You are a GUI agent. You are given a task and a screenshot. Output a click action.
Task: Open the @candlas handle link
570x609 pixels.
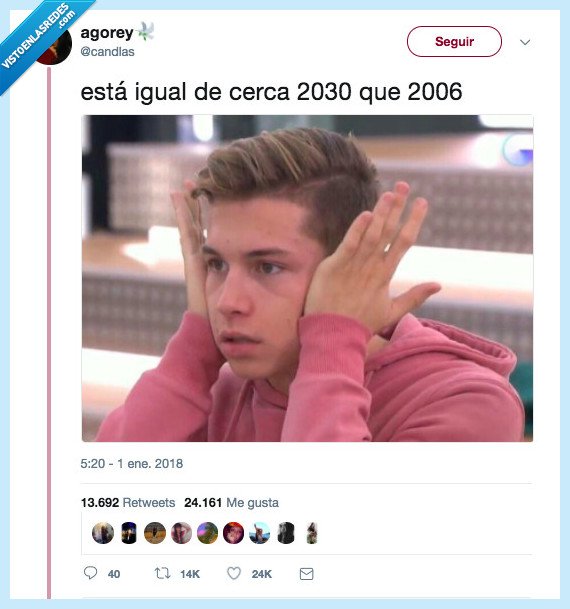pyautogui.click(x=108, y=52)
